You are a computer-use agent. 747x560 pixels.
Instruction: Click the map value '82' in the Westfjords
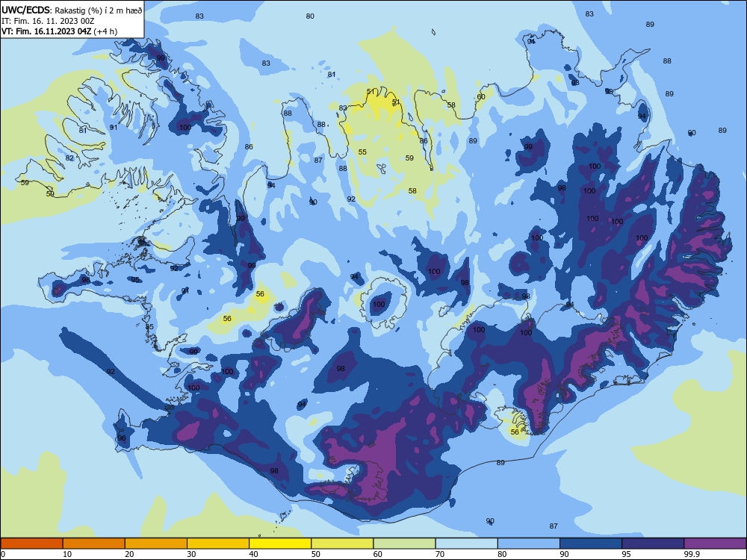click(x=69, y=158)
